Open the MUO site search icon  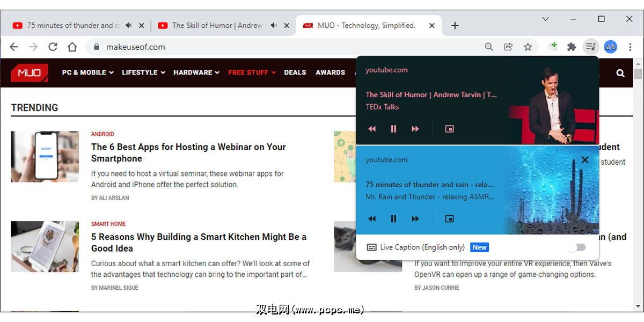621,73
